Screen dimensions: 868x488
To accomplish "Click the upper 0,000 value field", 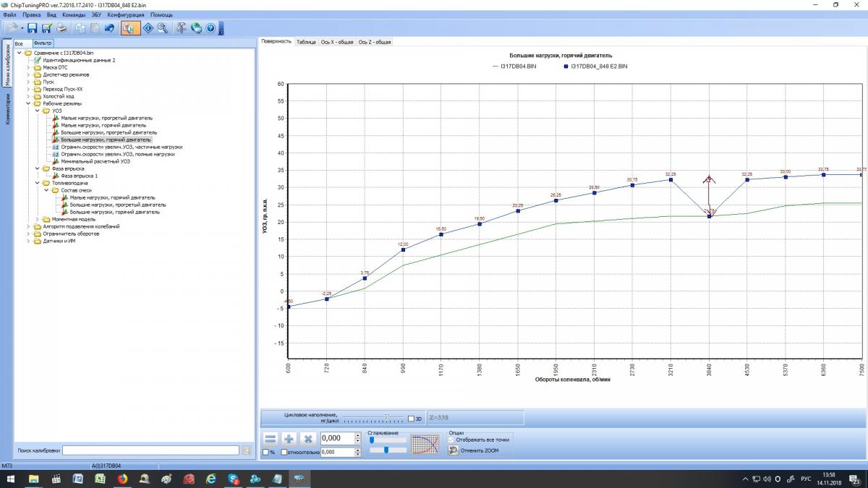I will point(337,438).
